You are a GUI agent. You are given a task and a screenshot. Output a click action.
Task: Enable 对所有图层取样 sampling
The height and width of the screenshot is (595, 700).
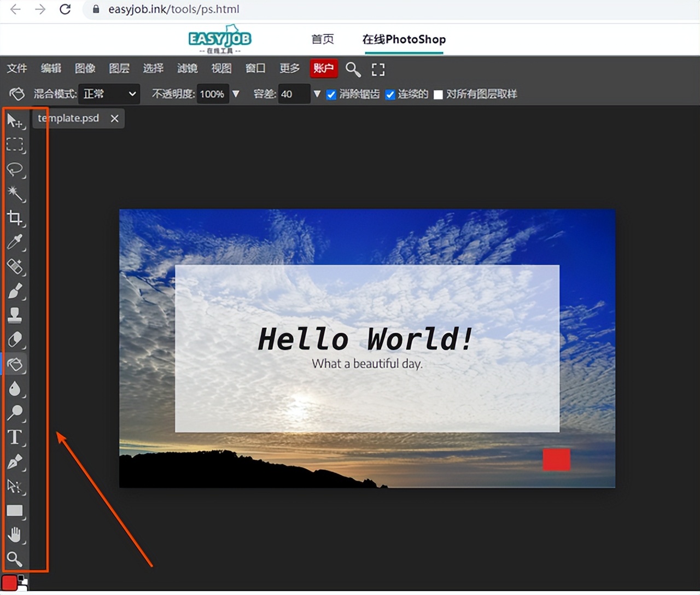click(x=438, y=94)
